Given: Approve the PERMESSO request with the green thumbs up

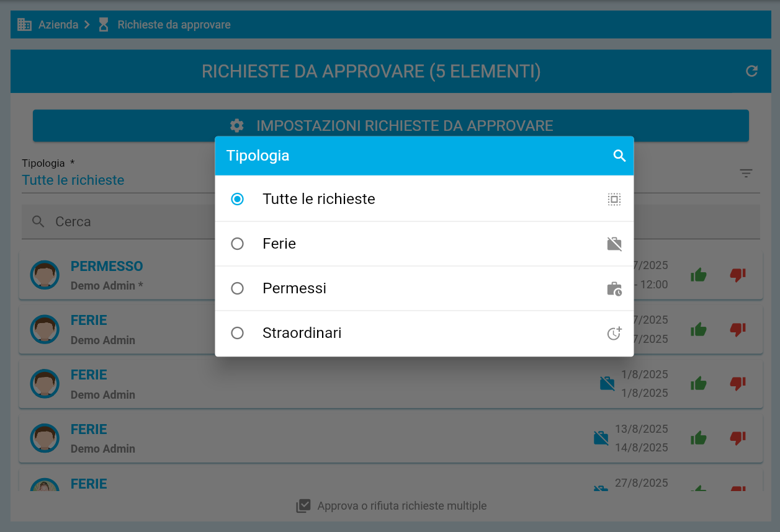Looking at the screenshot, I should pos(699,276).
